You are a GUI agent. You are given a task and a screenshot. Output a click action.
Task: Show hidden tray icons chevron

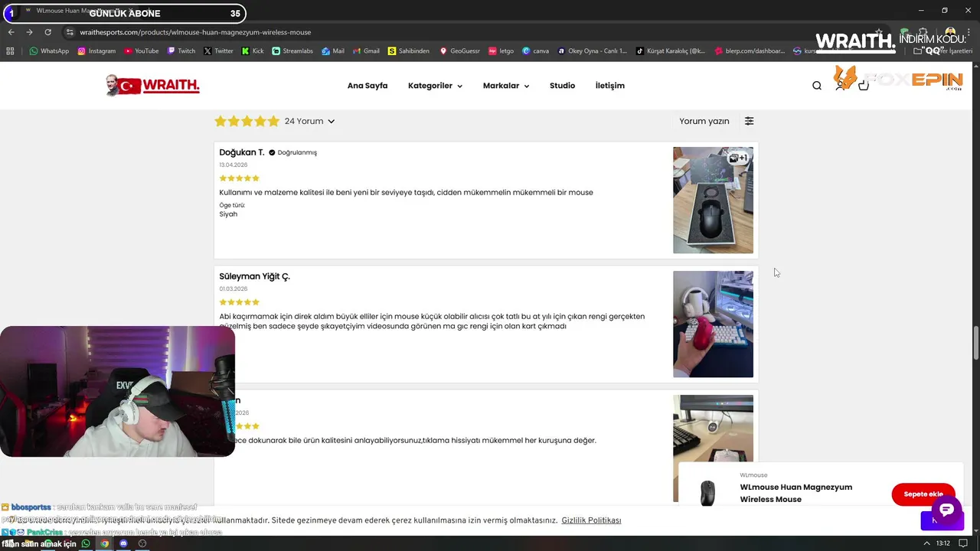(x=928, y=543)
